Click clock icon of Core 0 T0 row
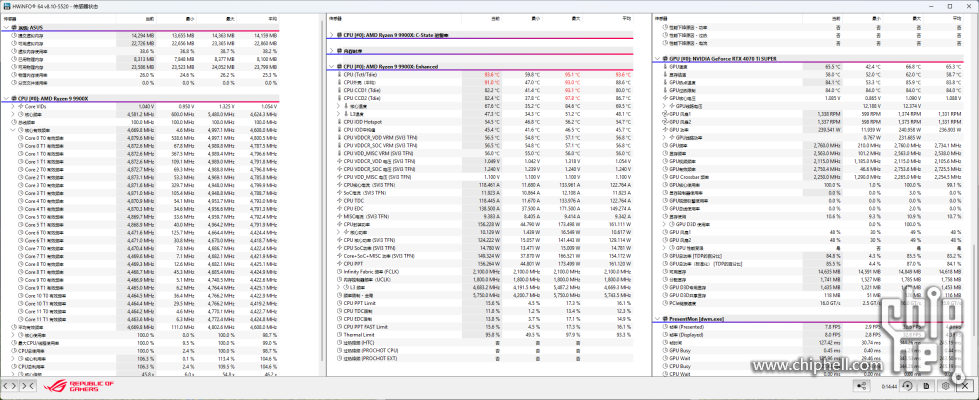Viewport: 979px width, 400px height. click(20, 137)
